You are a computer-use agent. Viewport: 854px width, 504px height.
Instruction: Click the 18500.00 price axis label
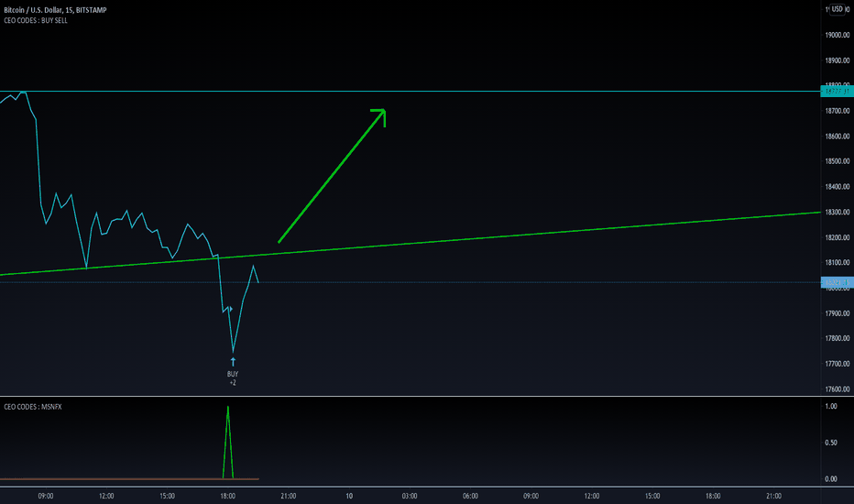(838, 161)
